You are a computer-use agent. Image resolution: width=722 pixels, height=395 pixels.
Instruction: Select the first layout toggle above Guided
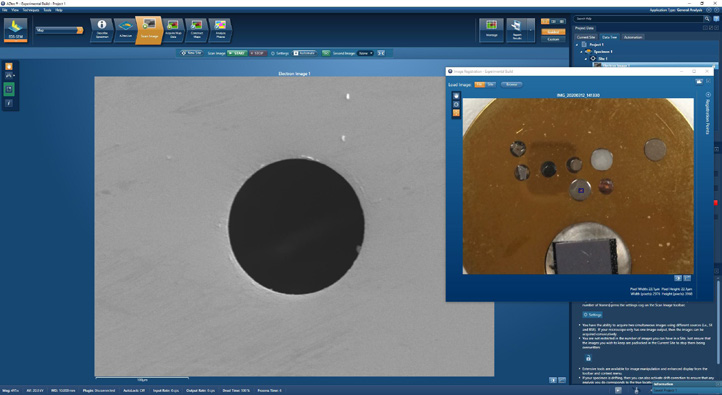pos(545,22)
